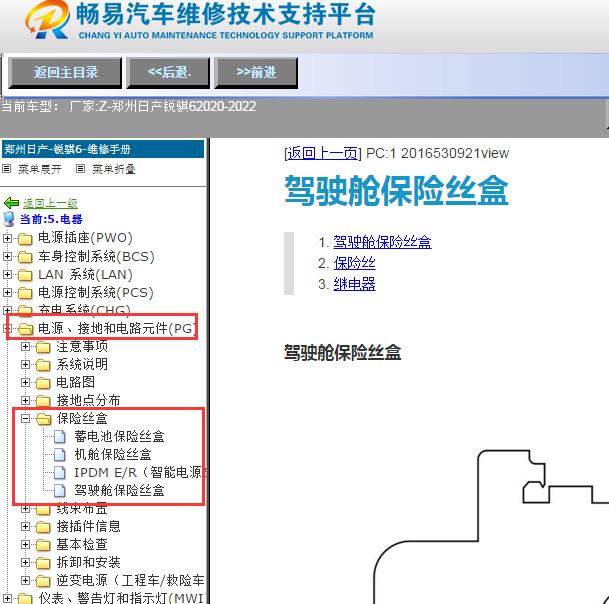Click the green back arrow icon
609x604 pixels.
click(x=11, y=203)
